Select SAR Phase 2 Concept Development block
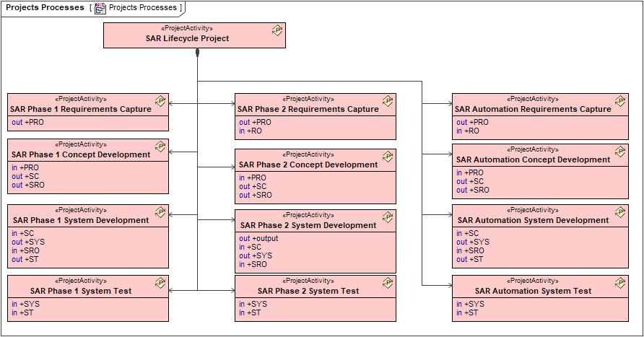The height and width of the screenshot is (337, 644). [315, 176]
